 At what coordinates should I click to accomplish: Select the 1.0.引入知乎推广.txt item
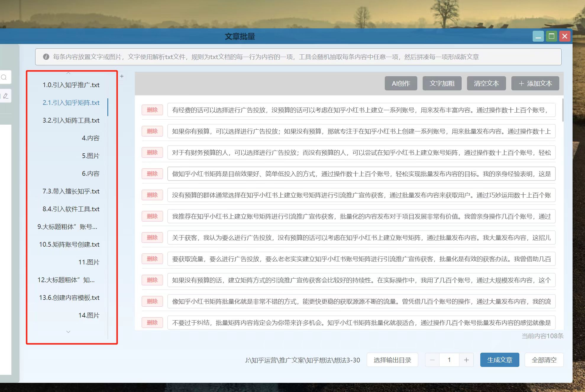71,85
